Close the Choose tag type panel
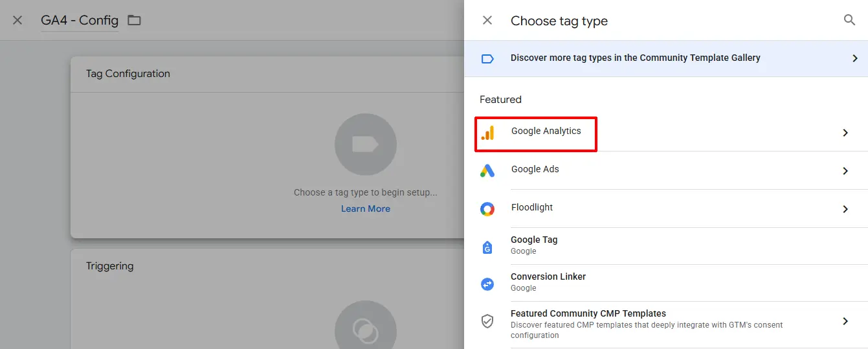The image size is (868, 349). [487, 20]
